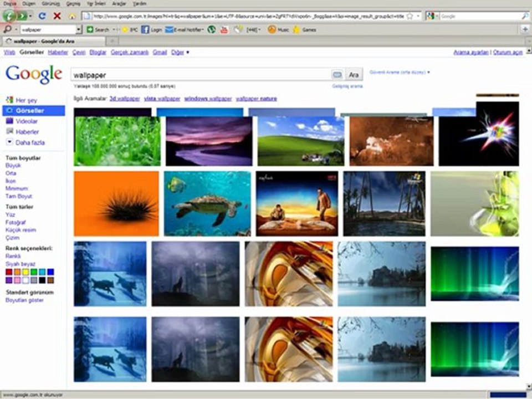This screenshot has height=399, width=532.
Task: Click the yellow Games toolbar icon
Action: point(304,30)
